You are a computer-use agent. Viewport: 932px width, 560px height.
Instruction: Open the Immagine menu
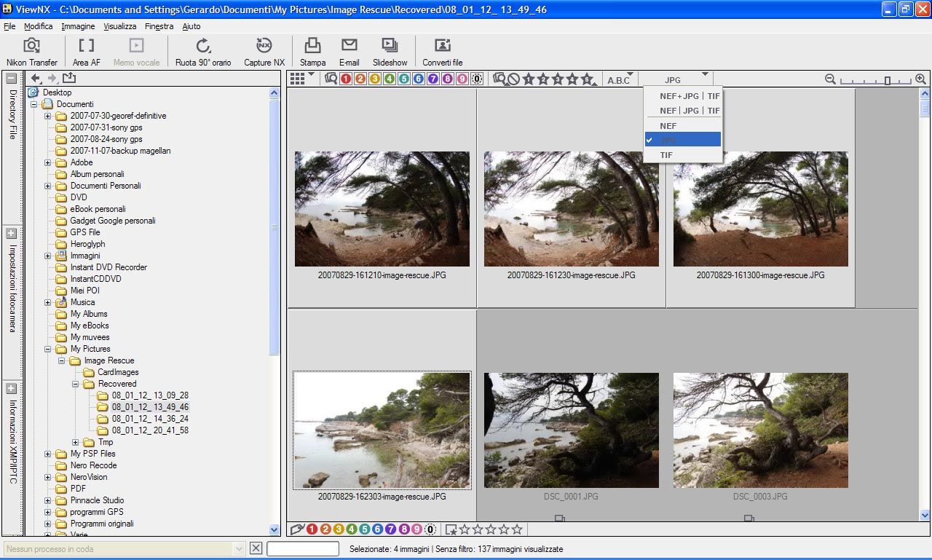(x=78, y=26)
